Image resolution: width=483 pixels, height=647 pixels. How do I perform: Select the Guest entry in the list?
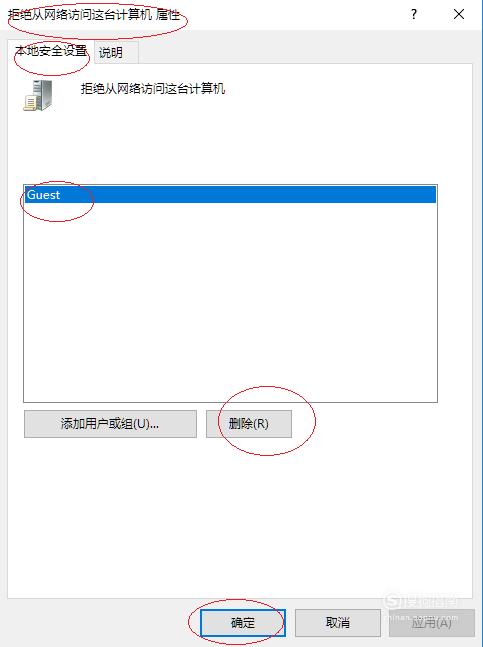coord(230,195)
